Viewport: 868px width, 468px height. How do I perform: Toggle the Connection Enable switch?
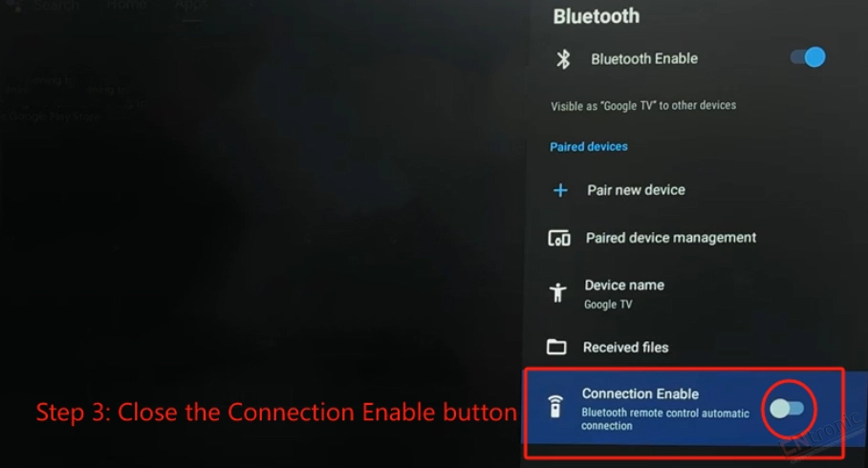[787, 409]
